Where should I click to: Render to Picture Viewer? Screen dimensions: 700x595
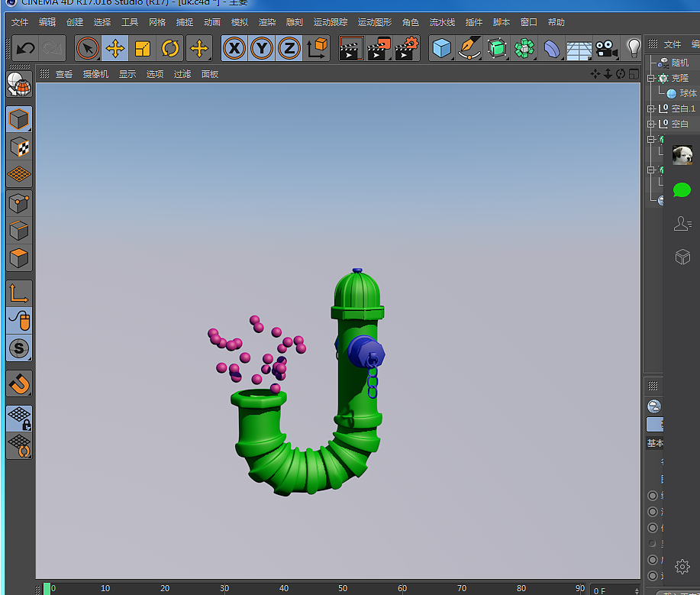click(379, 48)
